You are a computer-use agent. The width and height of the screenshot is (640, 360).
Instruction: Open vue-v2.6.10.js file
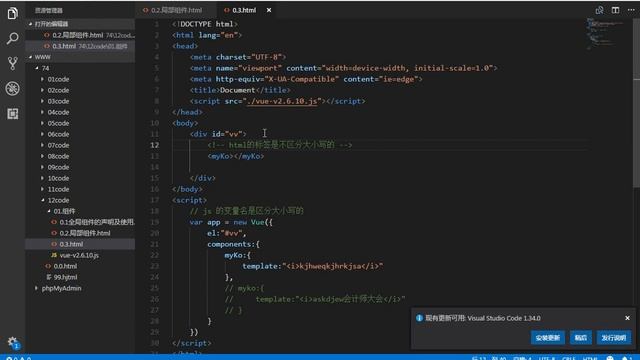coord(80,255)
